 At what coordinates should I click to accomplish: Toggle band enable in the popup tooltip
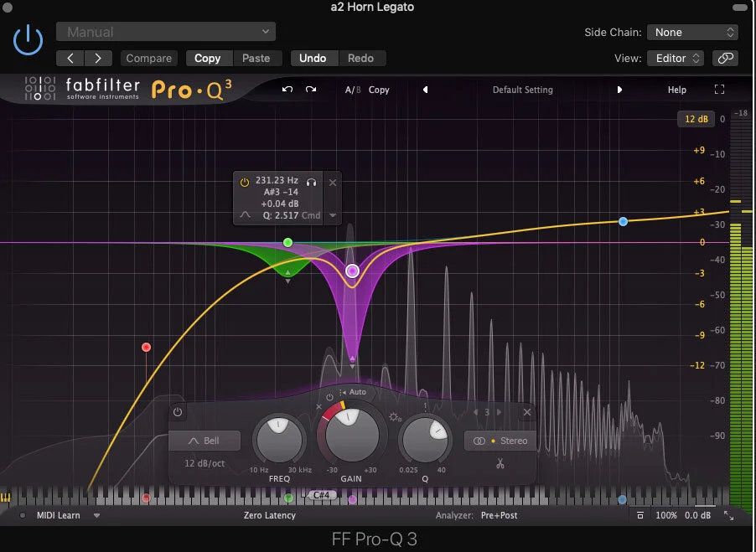[245, 182]
